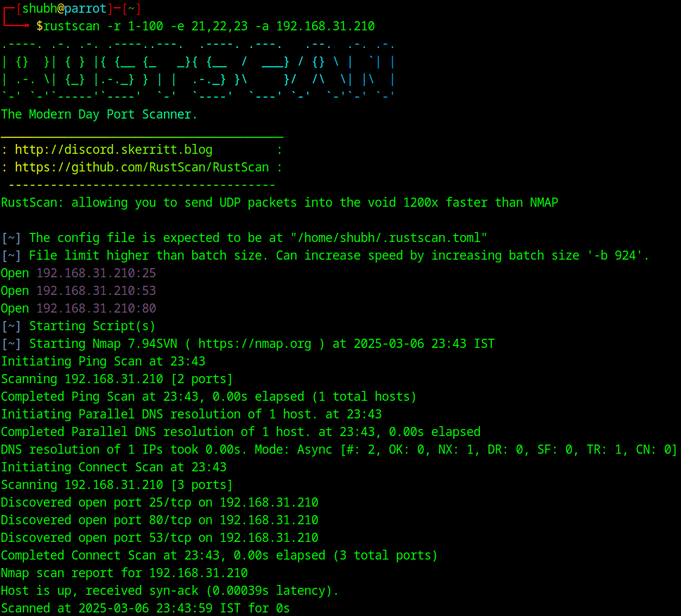Select the Open 192.168.31.210:80 line
Image resolution: width=681 pixels, height=616 pixels.
pyautogui.click(x=78, y=308)
